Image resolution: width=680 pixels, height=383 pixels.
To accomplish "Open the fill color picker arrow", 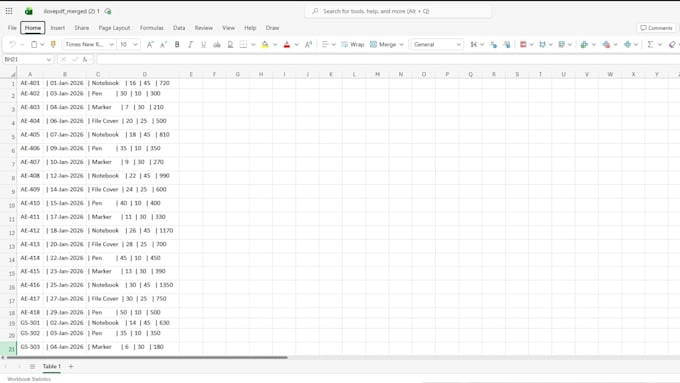I will (x=275, y=44).
